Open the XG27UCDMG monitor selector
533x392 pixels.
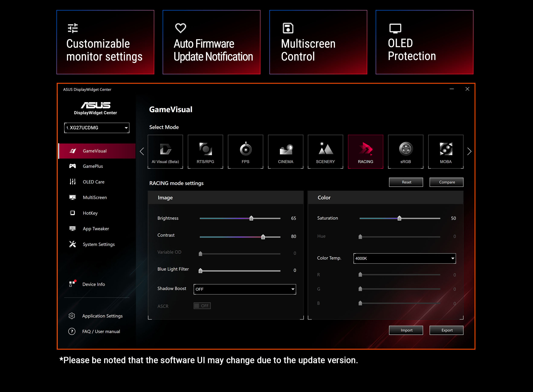point(96,128)
